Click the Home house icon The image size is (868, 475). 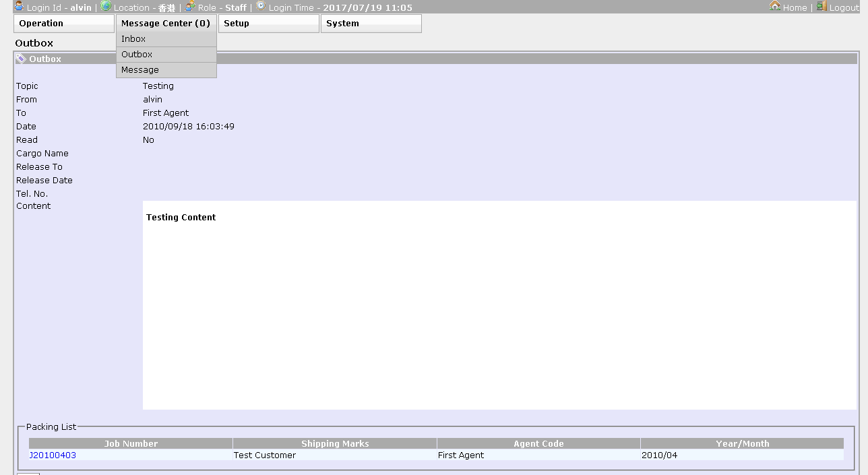(x=775, y=6)
